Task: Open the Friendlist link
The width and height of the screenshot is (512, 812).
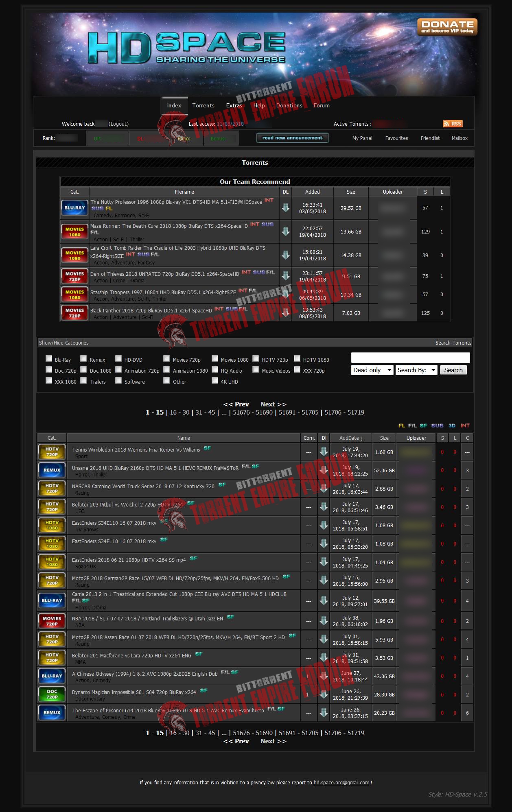Action: (x=430, y=138)
